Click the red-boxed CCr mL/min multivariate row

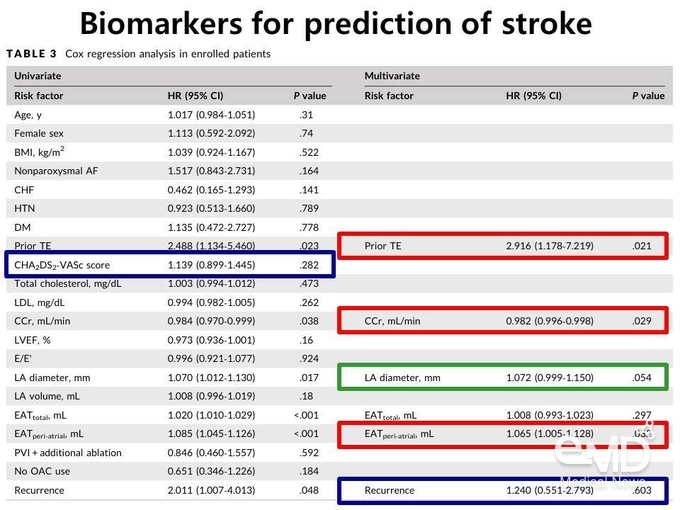click(x=503, y=321)
